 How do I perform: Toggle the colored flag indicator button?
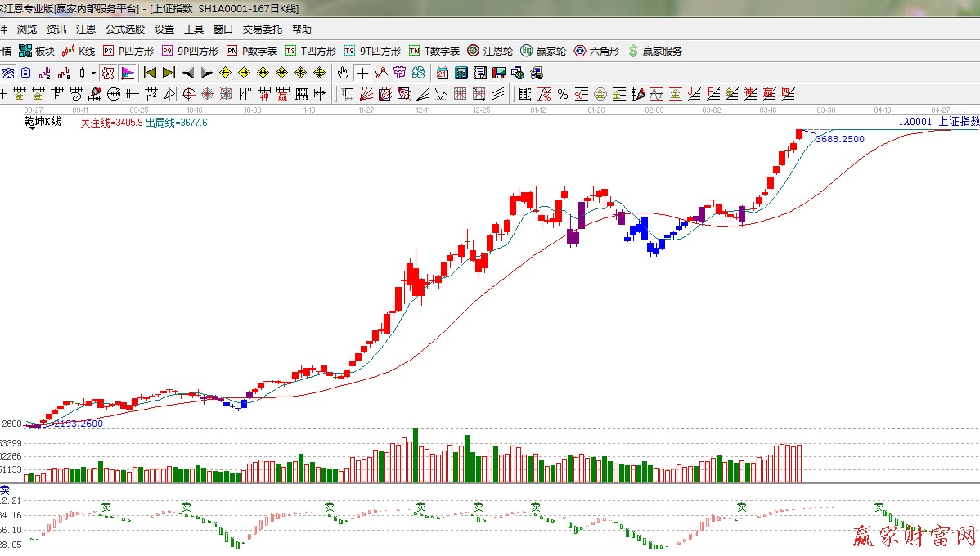click(x=128, y=73)
